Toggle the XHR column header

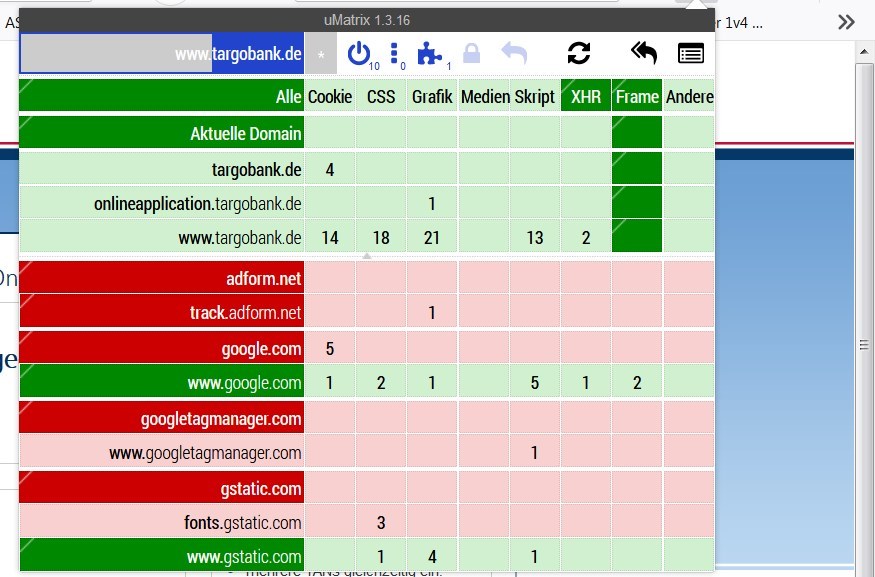click(x=586, y=96)
